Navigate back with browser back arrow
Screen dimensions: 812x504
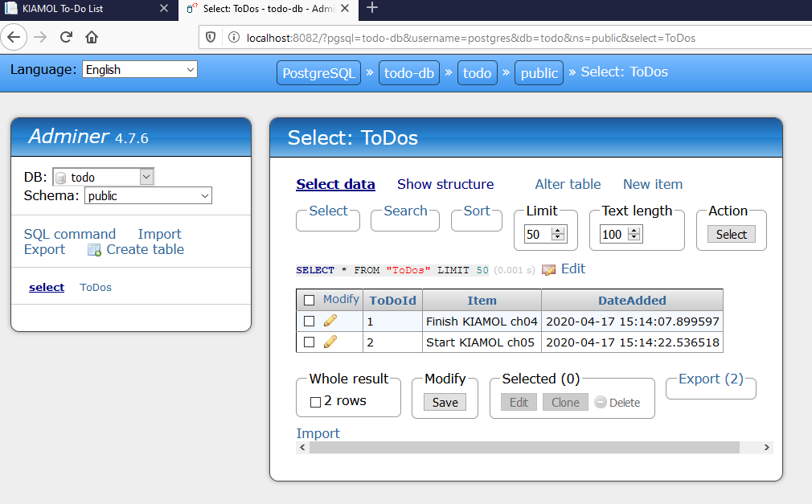click(15, 37)
